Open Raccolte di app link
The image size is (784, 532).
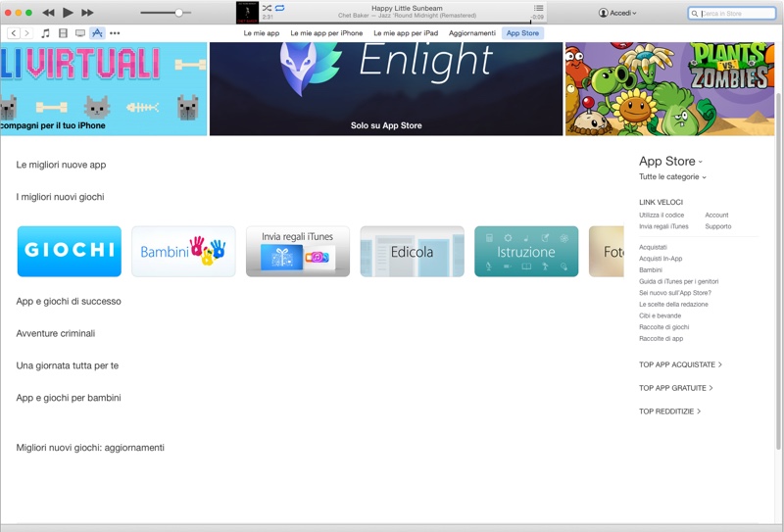[x=661, y=338]
